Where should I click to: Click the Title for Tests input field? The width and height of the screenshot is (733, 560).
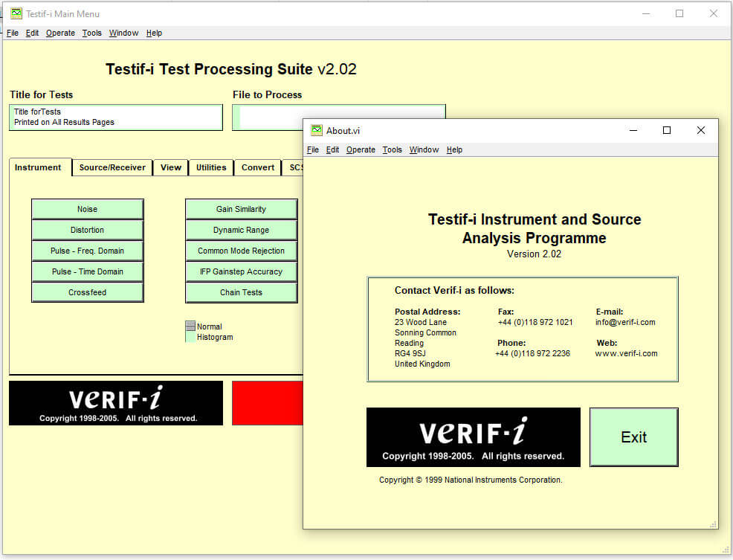[x=116, y=118]
